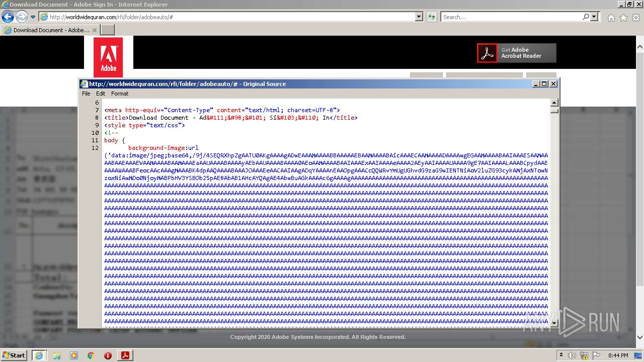Click the meta http-equiv line 7
Image resolution: width=644 pixels, height=362 pixels.
tap(222, 110)
